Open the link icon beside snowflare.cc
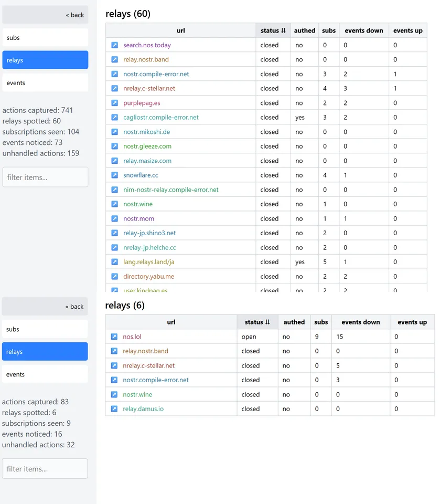 pos(114,175)
